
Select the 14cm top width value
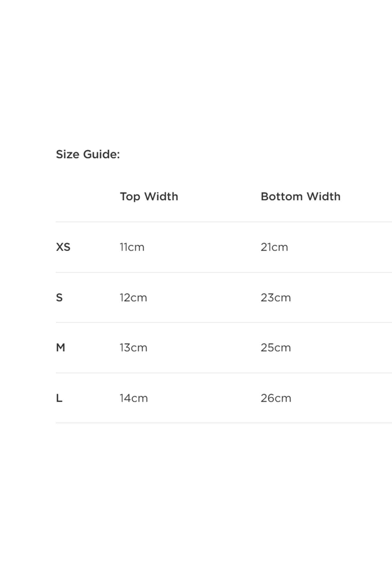coord(134,398)
